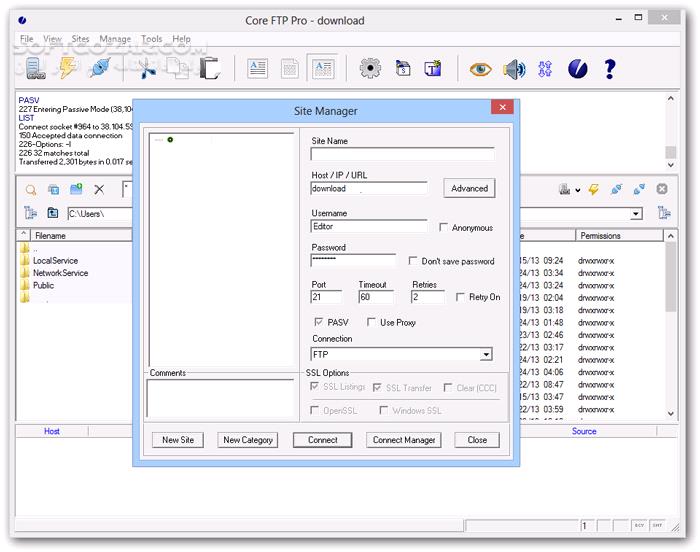The width and height of the screenshot is (700, 552).
Task: Click the local search magnifier icon
Action: tap(31, 190)
